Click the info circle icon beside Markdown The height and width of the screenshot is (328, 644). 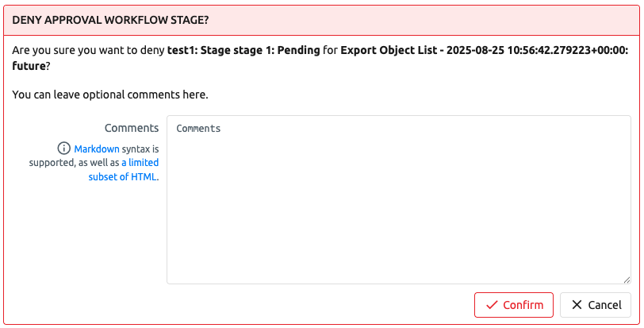click(63, 149)
